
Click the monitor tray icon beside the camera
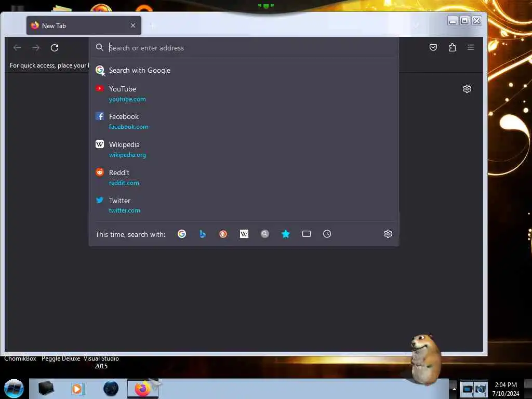(467, 389)
